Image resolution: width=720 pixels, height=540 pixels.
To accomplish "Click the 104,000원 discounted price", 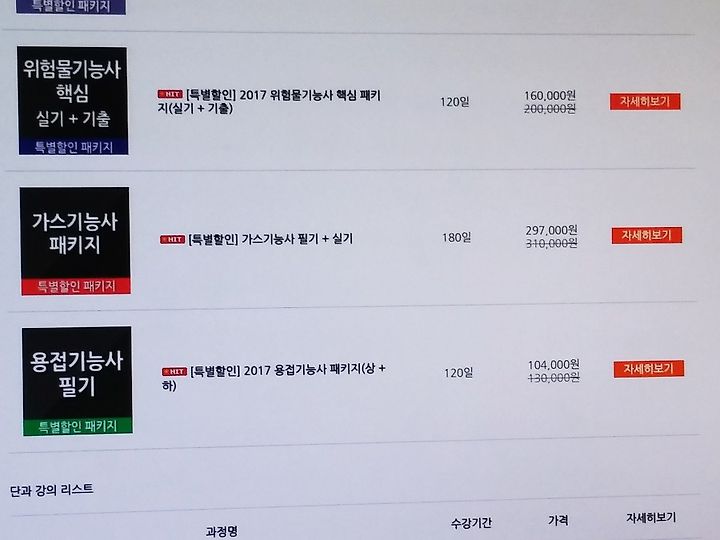I will tap(553, 365).
